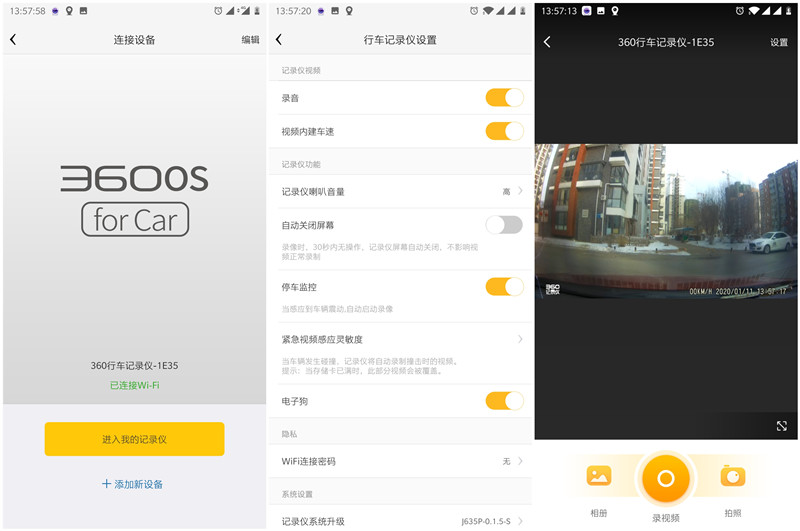Tap the 记录仪视频 section header
The width and height of the screenshot is (800, 531).
(301, 70)
